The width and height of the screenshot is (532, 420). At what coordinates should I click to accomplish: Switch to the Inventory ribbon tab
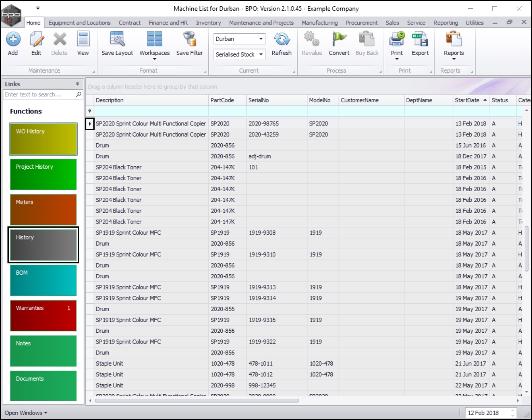(x=208, y=23)
